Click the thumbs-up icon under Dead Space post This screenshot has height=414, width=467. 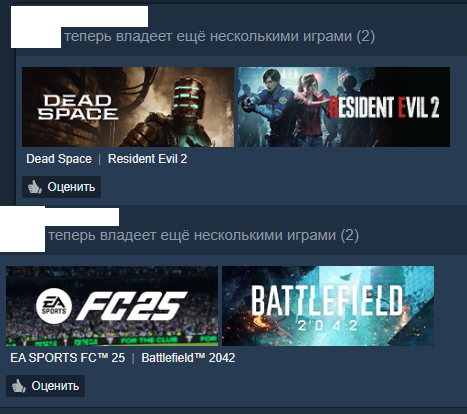pos(35,187)
